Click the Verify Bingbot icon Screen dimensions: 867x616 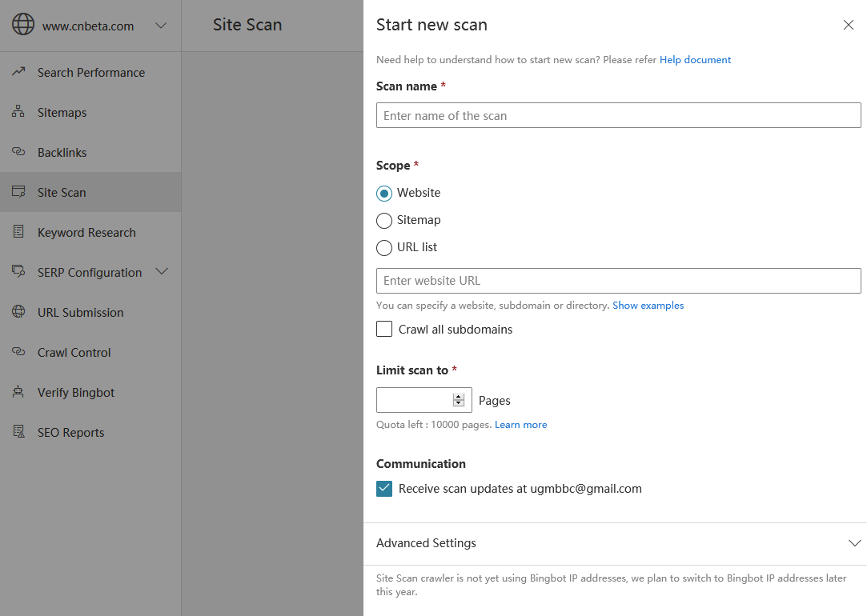pyautogui.click(x=18, y=392)
